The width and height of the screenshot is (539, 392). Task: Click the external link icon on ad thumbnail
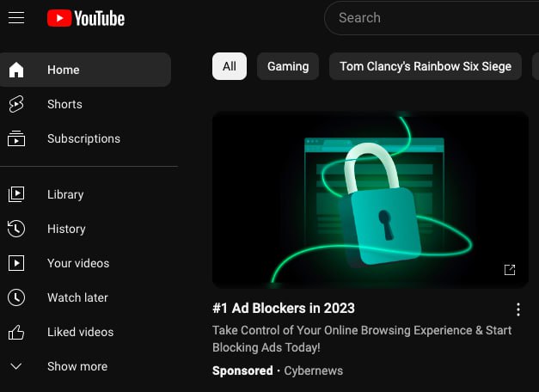[x=510, y=270]
